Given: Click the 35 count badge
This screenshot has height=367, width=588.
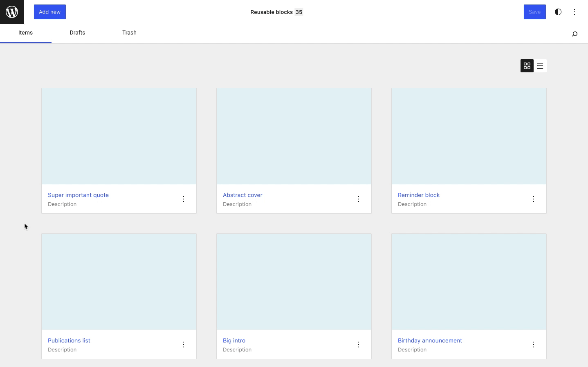Looking at the screenshot, I should pos(299,12).
